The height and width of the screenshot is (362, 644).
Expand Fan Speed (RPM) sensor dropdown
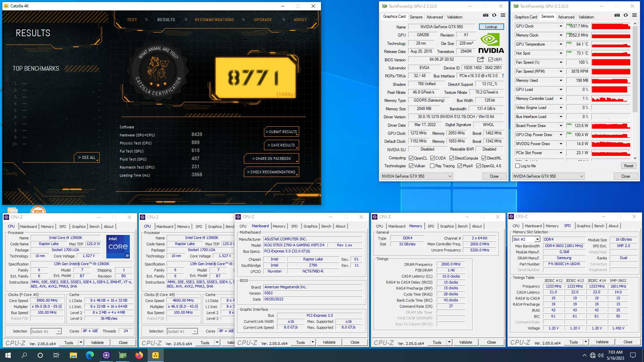pyautogui.click(x=560, y=71)
